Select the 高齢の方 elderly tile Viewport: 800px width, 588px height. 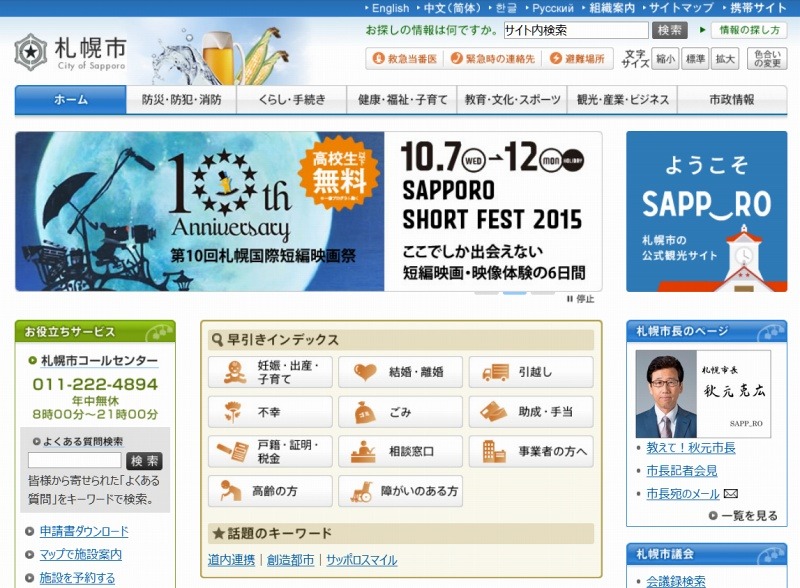[x=270, y=491]
